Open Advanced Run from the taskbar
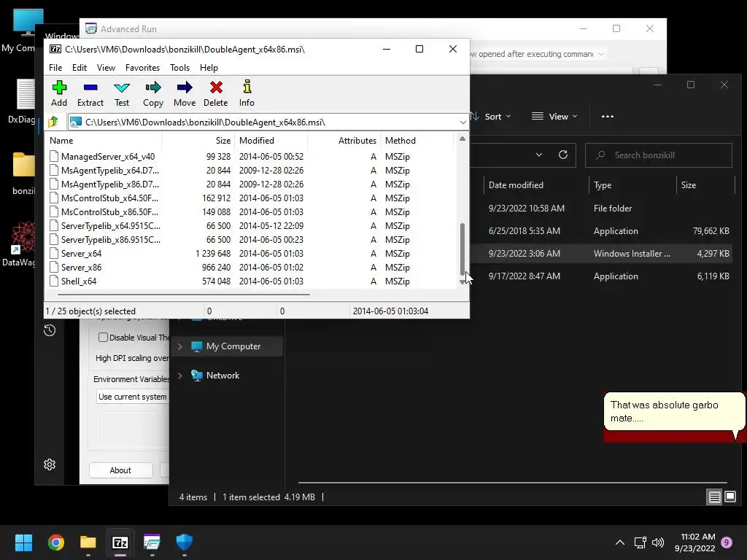Screen dimensions: 747x560 click(x=152, y=542)
